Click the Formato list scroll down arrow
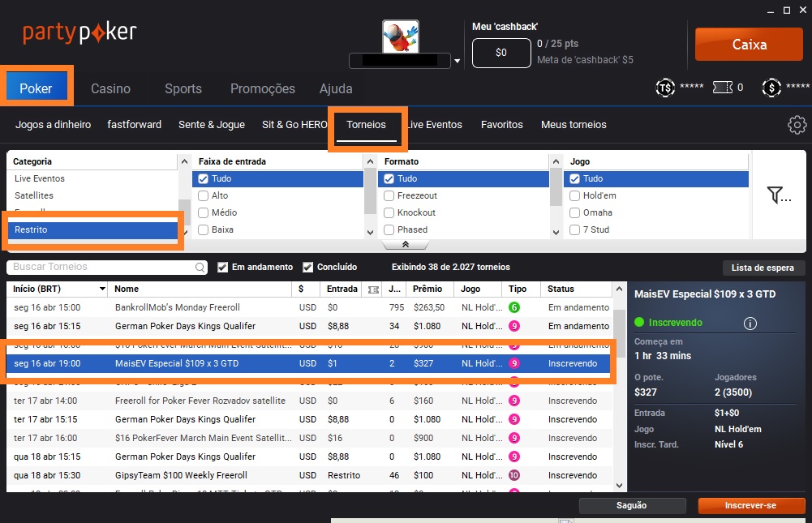 click(x=556, y=233)
